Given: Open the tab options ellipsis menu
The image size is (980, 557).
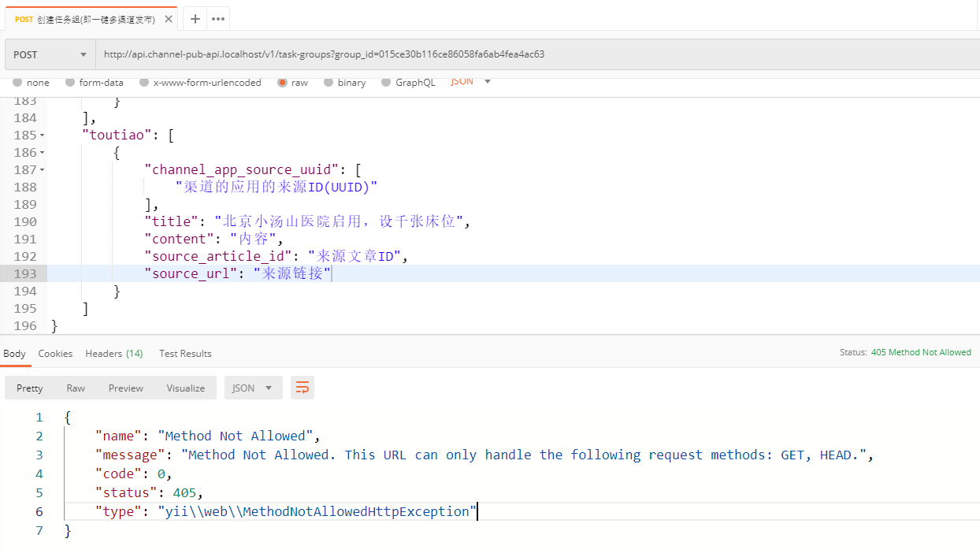Looking at the screenshot, I should coord(218,19).
